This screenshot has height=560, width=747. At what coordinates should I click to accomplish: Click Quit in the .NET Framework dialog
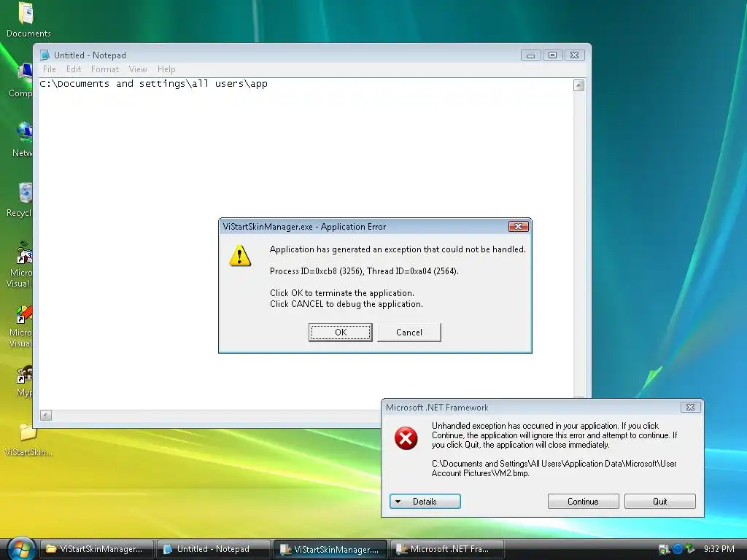pos(659,502)
